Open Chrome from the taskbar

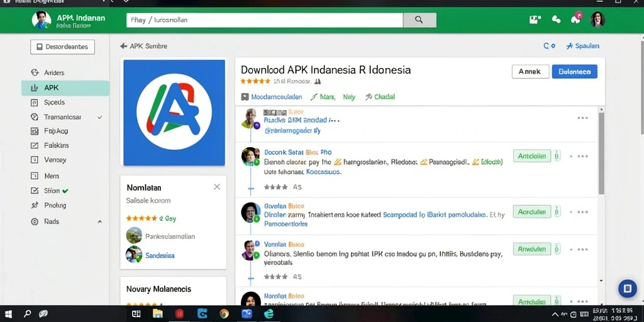[224, 314]
